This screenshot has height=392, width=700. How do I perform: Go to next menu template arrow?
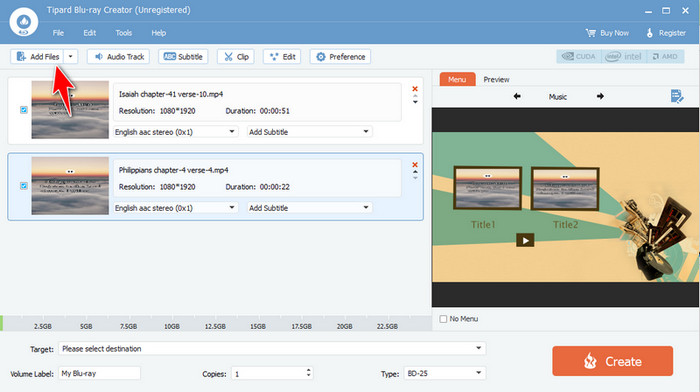[600, 96]
